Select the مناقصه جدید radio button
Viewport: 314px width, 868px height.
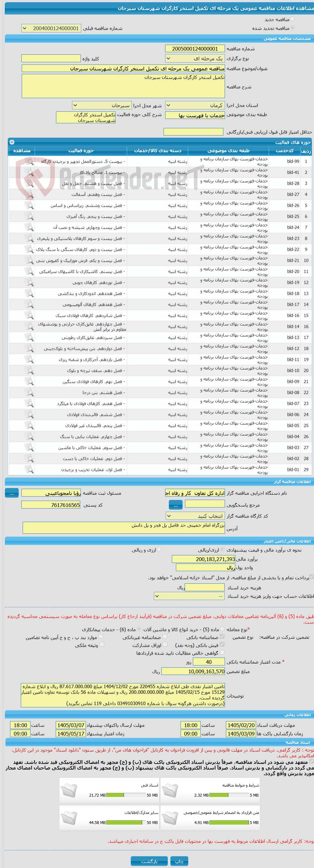pyautogui.click(x=292, y=19)
